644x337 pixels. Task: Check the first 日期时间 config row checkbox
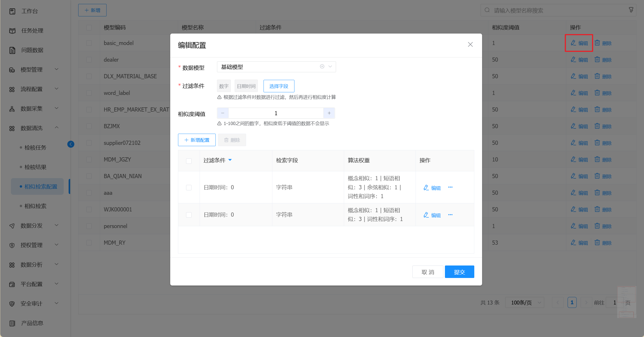(189, 187)
